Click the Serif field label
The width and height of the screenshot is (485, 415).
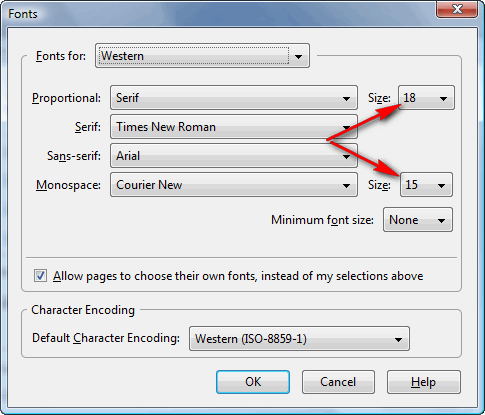tap(88, 127)
